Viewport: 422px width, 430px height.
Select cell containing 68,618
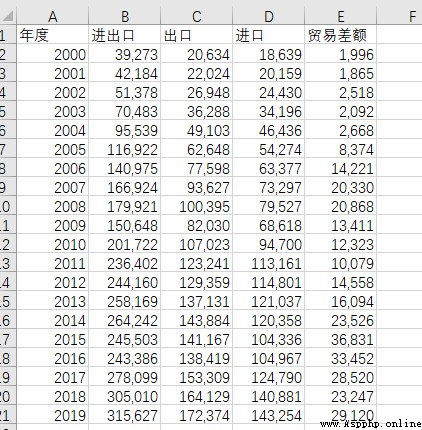point(269,225)
